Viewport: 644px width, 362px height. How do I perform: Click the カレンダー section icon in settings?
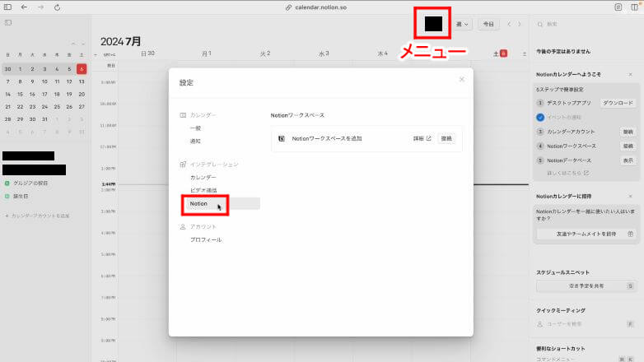pos(183,115)
